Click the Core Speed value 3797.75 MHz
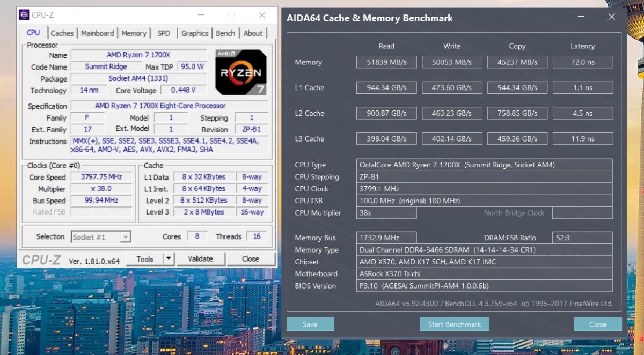This screenshot has height=355, width=644. pos(101,177)
